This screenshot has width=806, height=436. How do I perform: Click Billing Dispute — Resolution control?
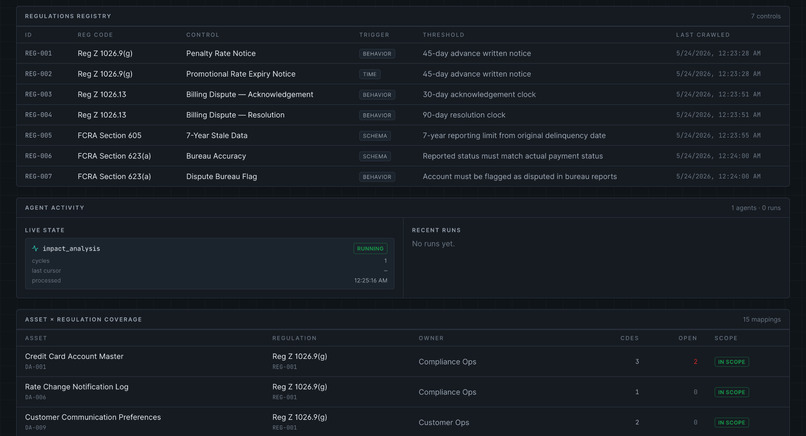coord(235,115)
